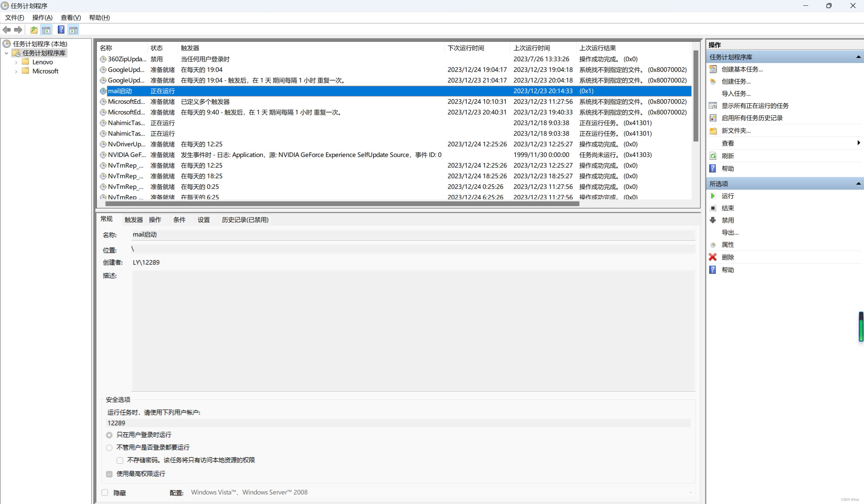Click the red X 删除 icon

tap(713, 257)
